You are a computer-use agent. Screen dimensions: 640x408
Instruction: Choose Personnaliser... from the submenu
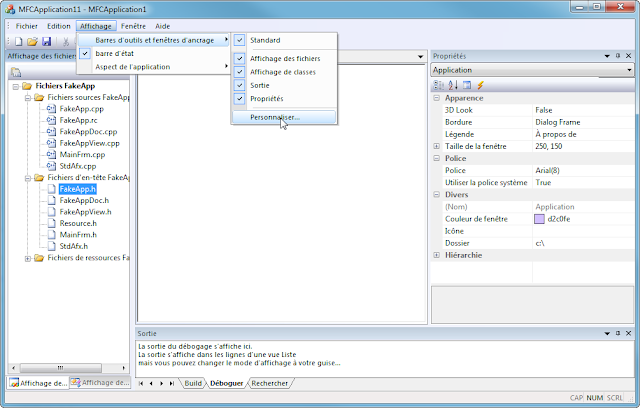284,117
